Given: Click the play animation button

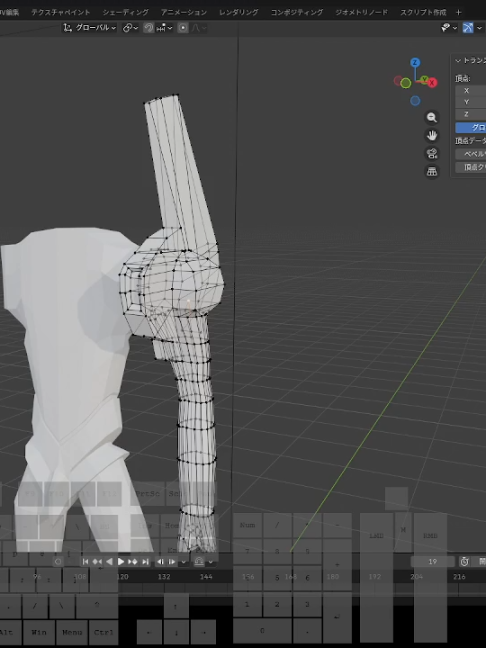Looking at the screenshot, I should click(121, 562).
